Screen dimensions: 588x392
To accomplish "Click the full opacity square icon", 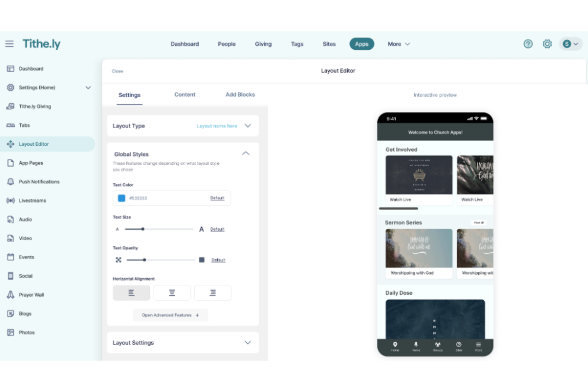I will [202, 260].
